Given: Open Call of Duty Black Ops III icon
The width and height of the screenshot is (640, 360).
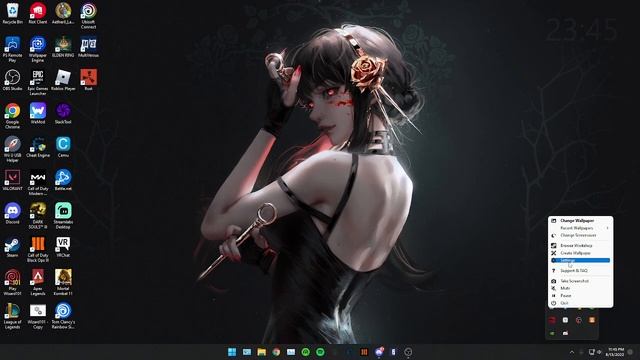Looking at the screenshot, I should [38, 249].
